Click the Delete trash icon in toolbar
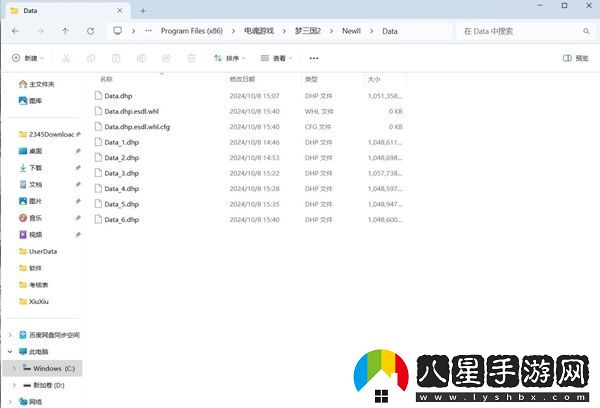600x408 pixels. pos(192,58)
